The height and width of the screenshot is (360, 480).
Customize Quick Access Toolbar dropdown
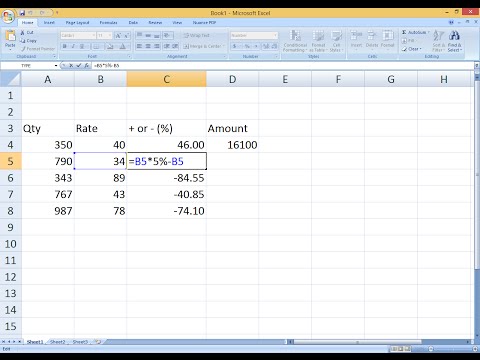pos(57,13)
